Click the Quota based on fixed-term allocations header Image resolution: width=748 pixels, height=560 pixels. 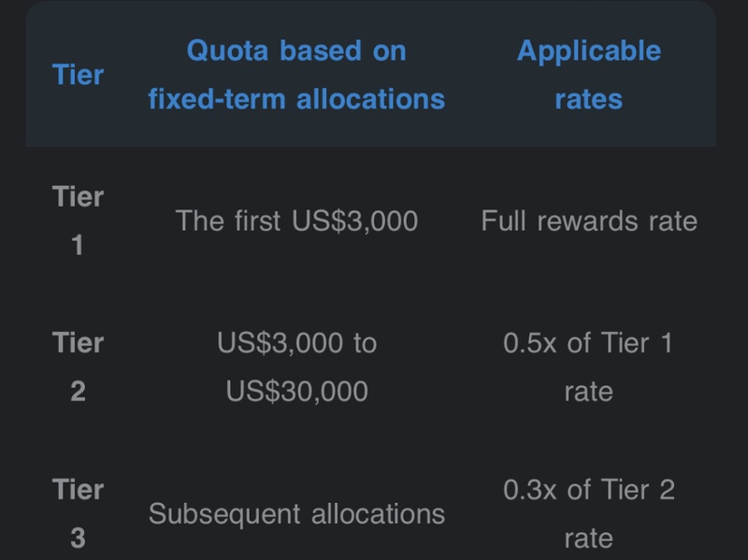click(296, 75)
